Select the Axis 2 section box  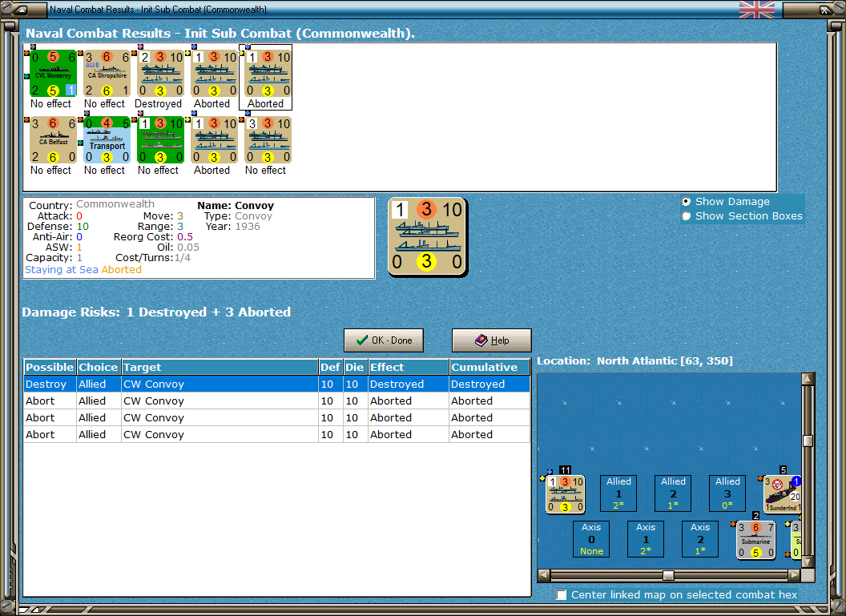coord(700,539)
